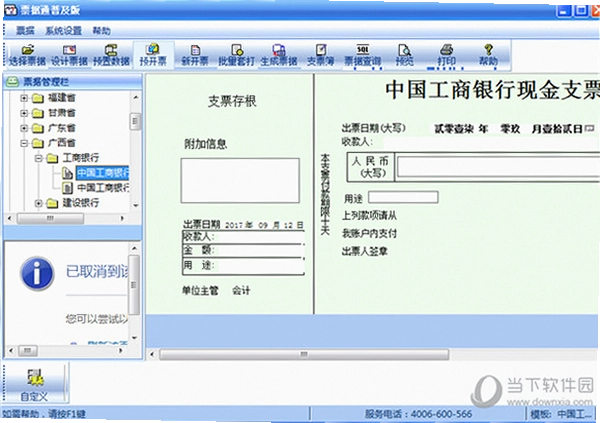Click the 中国工商银行现金支票 title
This screenshot has height=423, width=600.
pyautogui.click(x=492, y=90)
